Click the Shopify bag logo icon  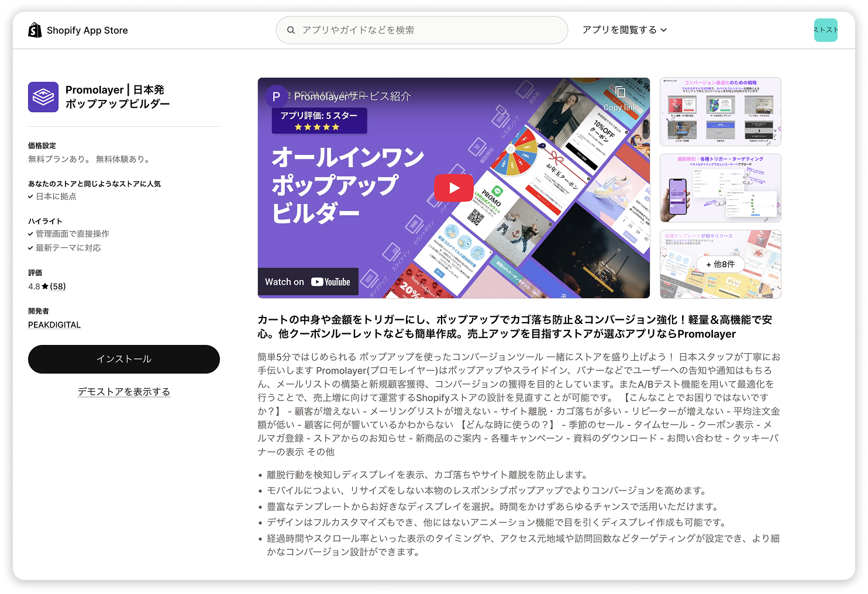[x=35, y=30]
